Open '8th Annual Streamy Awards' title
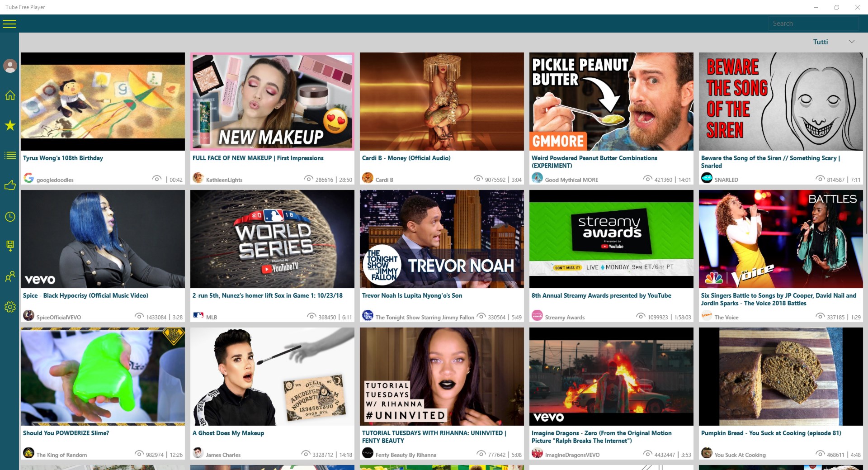 tap(601, 295)
